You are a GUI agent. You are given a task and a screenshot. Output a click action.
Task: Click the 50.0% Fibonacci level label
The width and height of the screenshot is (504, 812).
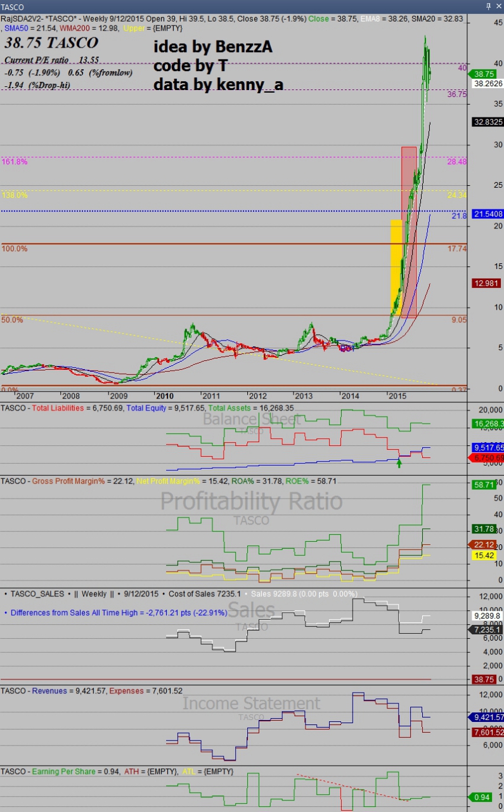point(13,320)
